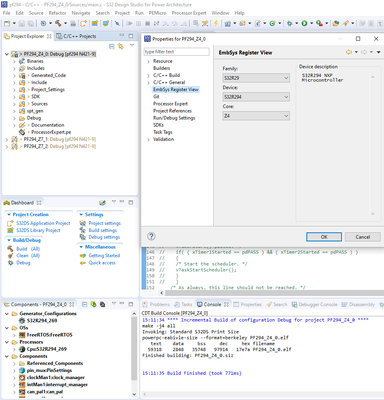The image size is (384, 400).
Task: Open Project Explorer view menu triangle
Action: [x=132, y=45]
